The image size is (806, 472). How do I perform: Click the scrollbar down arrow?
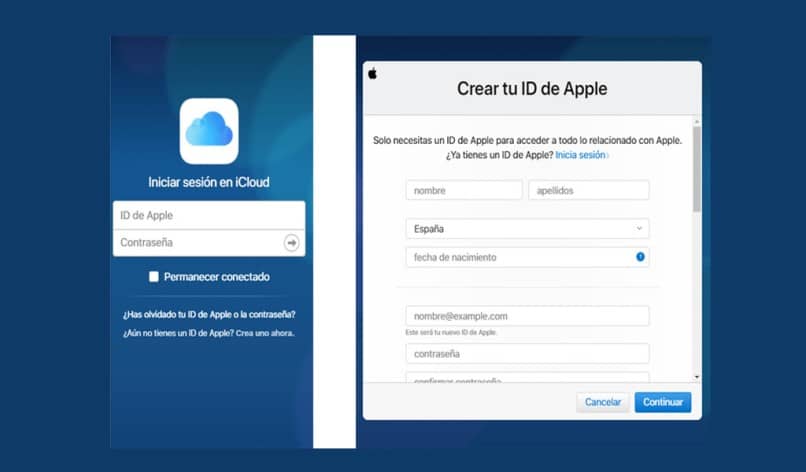(697, 377)
